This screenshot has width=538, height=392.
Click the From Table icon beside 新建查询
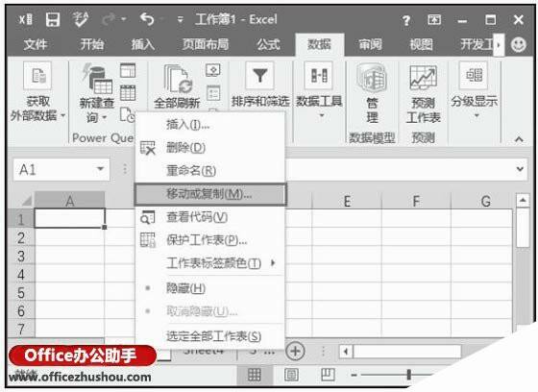tap(128, 92)
